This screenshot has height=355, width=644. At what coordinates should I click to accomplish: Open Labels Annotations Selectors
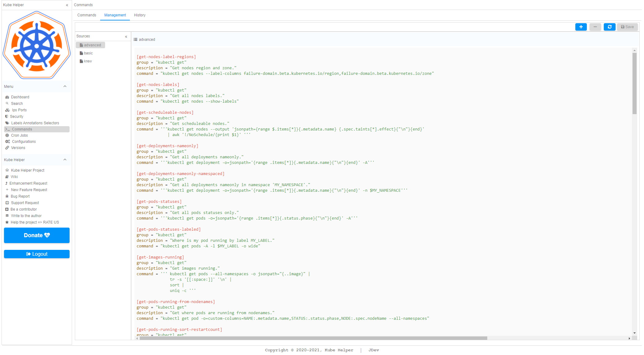[35, 123]
